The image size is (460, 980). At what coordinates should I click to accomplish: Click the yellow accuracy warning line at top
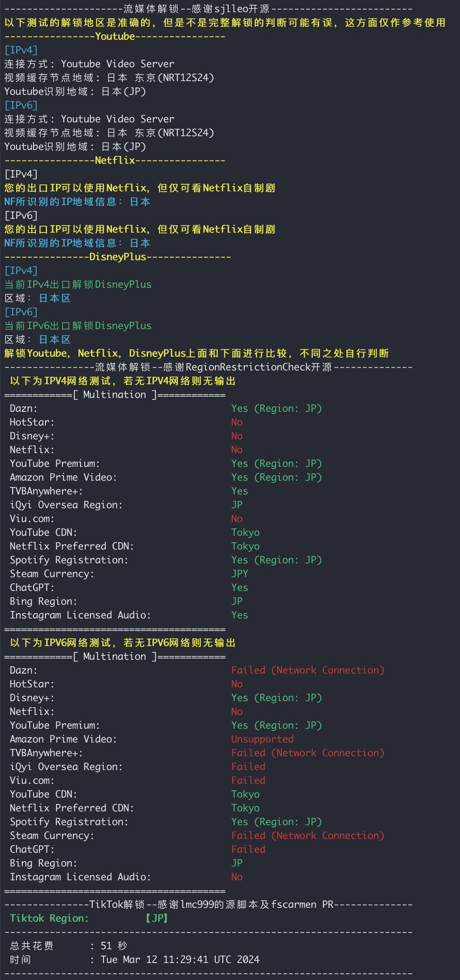tap(225, 23)
